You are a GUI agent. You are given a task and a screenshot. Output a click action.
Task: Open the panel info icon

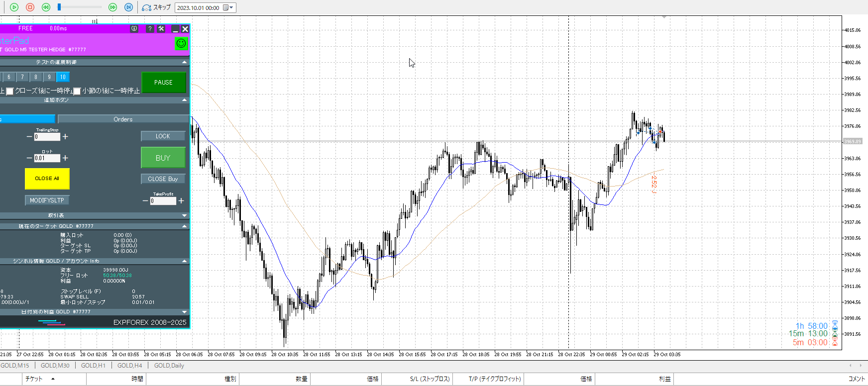[x=134, y=29]
